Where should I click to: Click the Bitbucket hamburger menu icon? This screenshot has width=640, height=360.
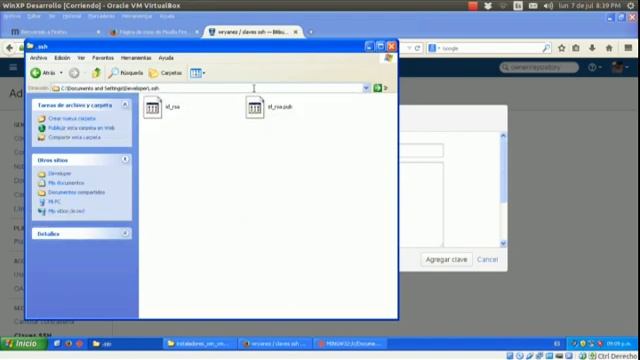[13, 67]
